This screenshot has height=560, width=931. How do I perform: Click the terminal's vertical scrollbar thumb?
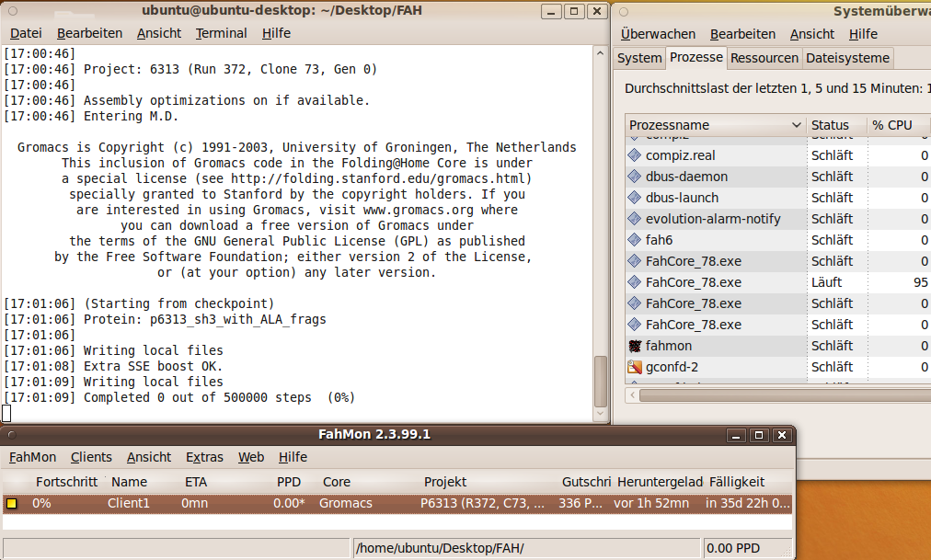click(601, 381)
